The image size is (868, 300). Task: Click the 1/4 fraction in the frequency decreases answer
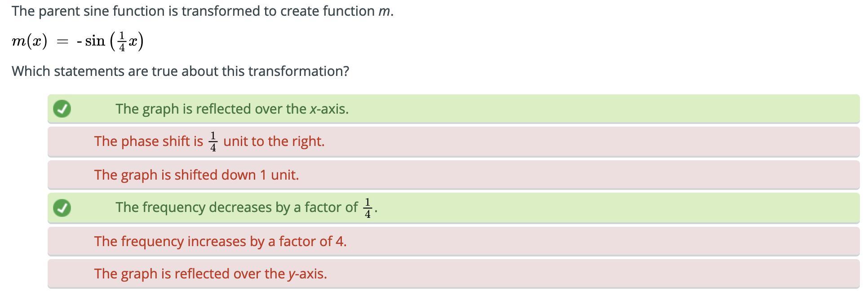pyautogui.click(x=368, y=207)
